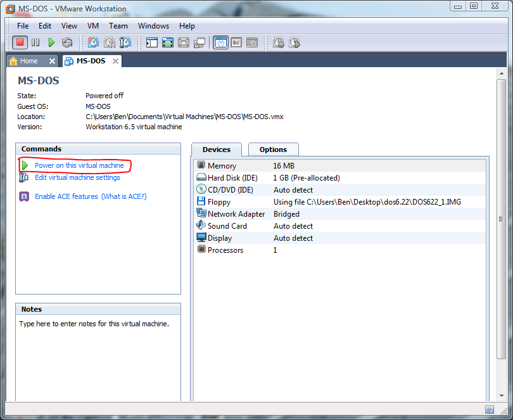513x420 pixels.
Task: Open Edit virtual machine settings link
Action: (77, 177)
